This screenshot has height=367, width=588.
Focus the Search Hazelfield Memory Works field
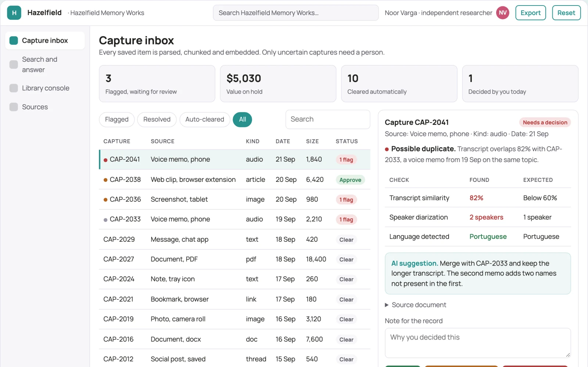coord(296,13)
